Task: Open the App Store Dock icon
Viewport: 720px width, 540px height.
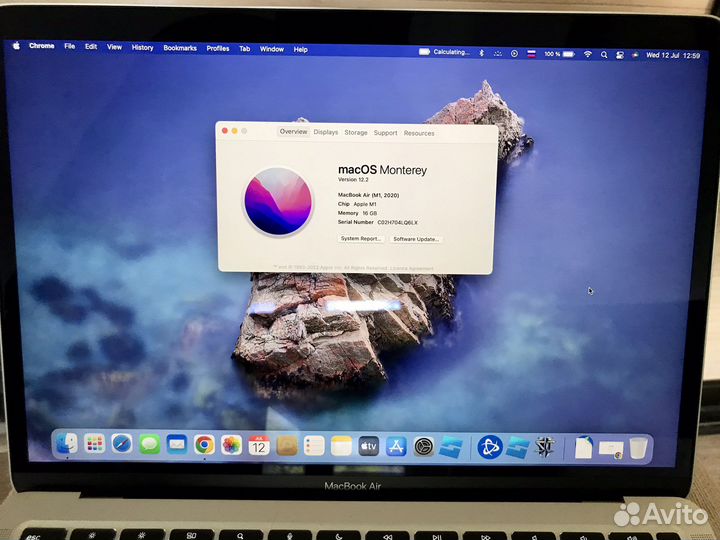Action: pos(396,446)
